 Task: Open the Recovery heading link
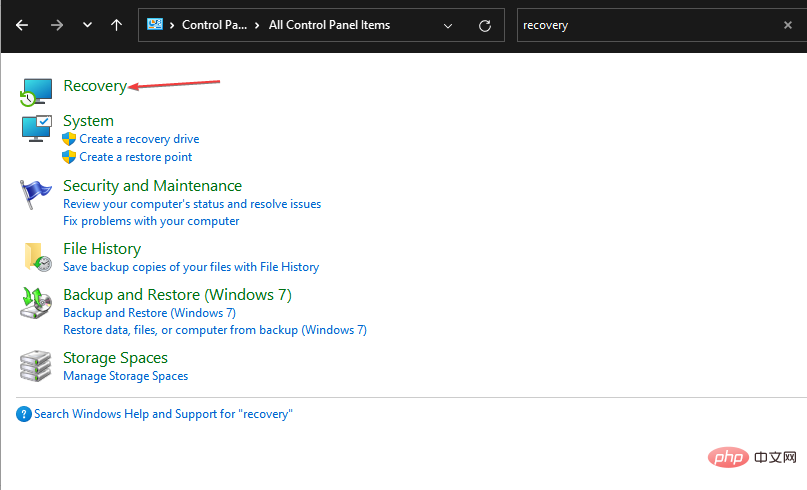tap(95, 86)
